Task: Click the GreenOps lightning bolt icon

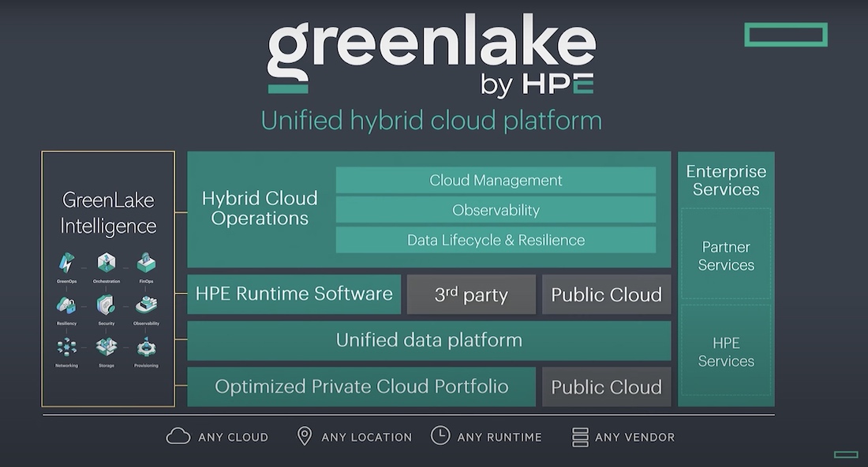Action: [x=66, y=263]
